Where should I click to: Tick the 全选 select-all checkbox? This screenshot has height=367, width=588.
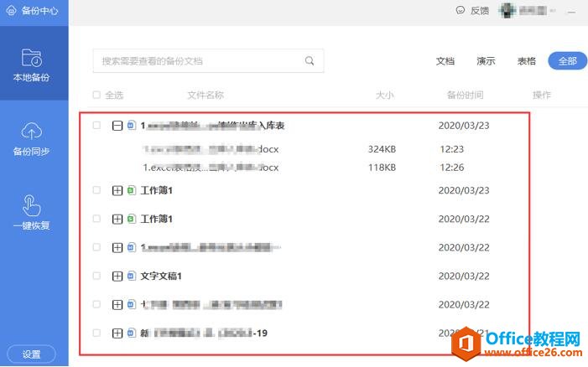tap(96, 95)
